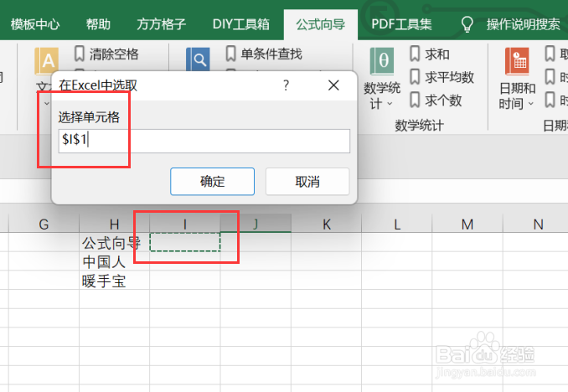
Task: Select the 公式向导 ribbon tab
Action: (321, 24)
